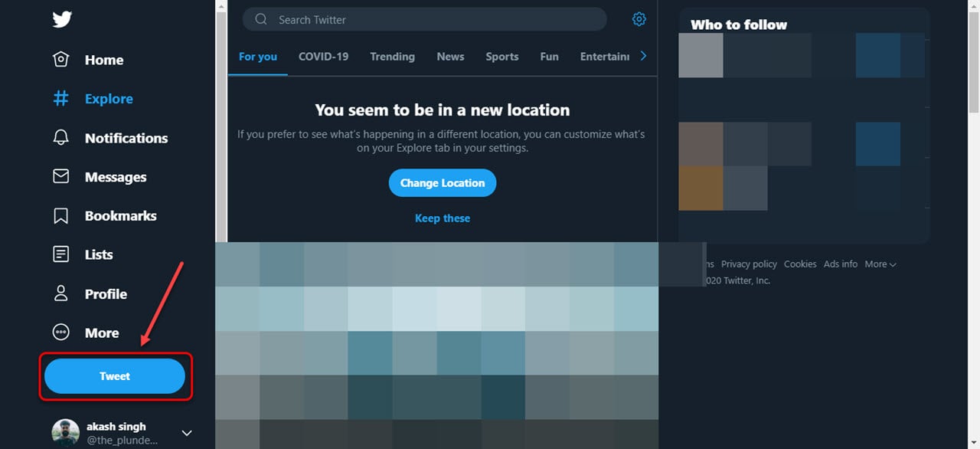Open Profile via the person icon
The width and height of the screenshot is (980, 449).
pos(60,293)
